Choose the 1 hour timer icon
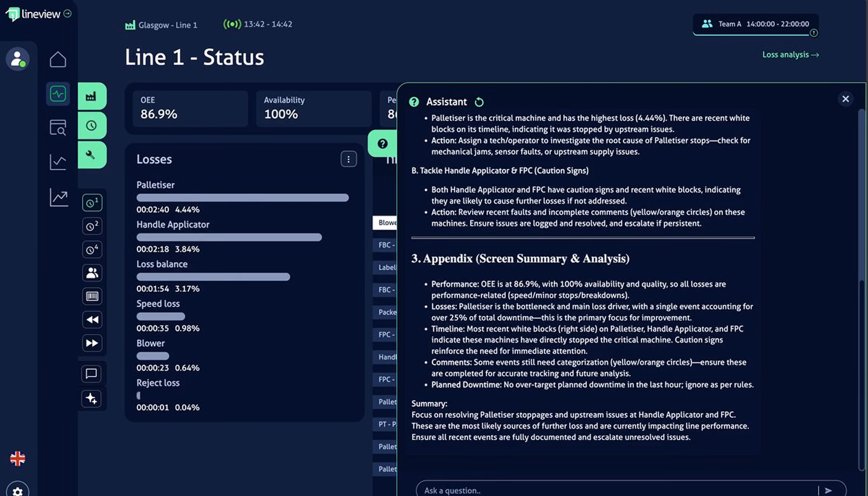 (92, 203)
